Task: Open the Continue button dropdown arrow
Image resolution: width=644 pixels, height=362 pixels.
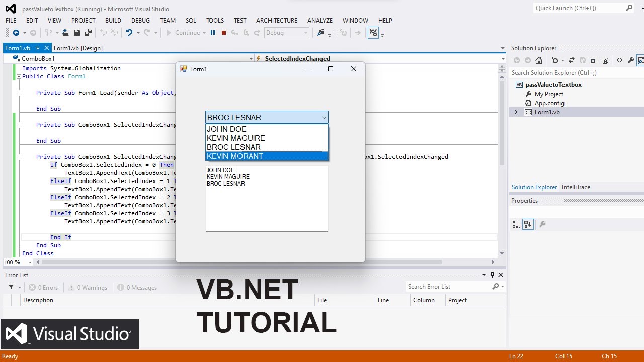Action: (x=204, y=33)
